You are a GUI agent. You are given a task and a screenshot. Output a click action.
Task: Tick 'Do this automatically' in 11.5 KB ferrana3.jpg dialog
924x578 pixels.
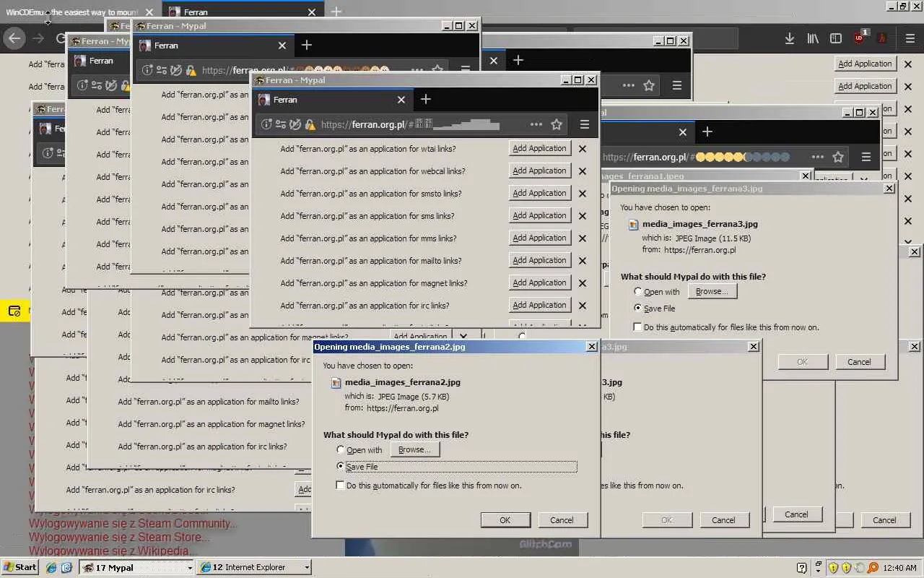pos(637,327)
